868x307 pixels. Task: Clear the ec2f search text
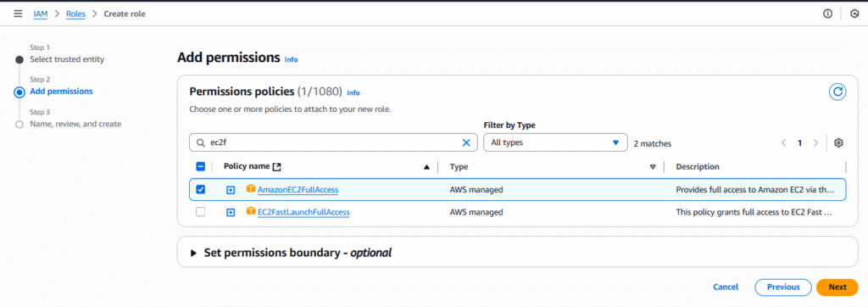(x=466, y=143)
